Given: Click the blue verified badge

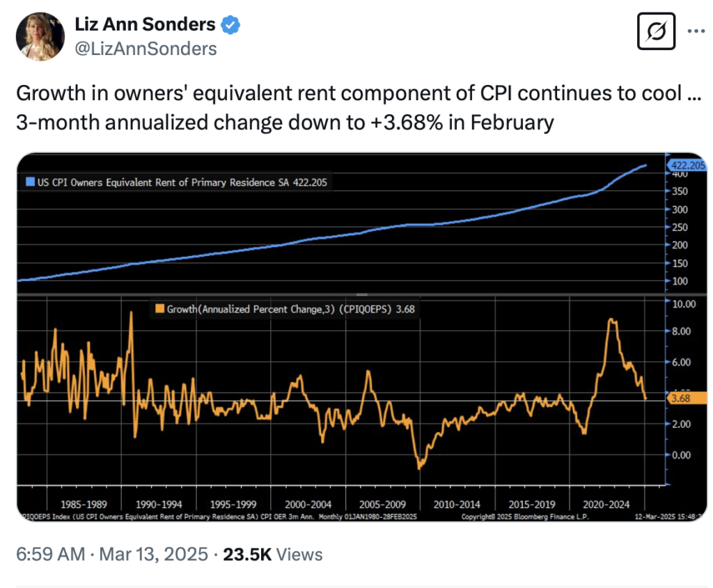Looking at the screenshot, I should point(231,25).
